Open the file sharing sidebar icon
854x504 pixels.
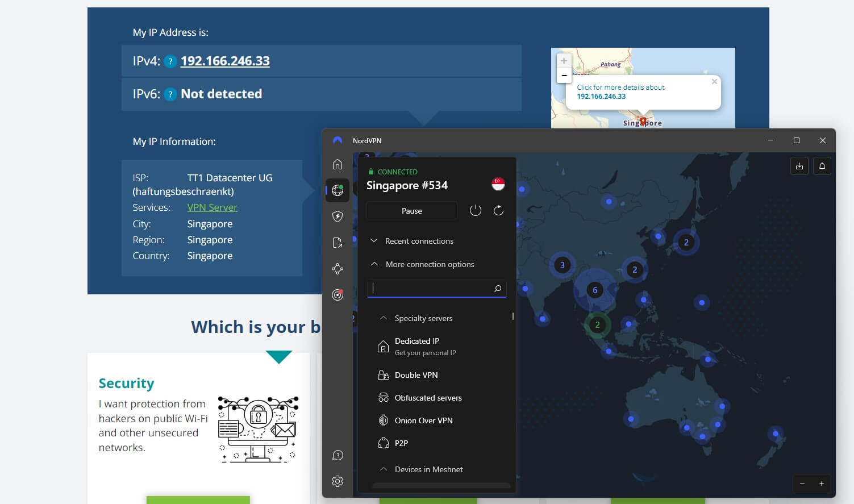point(338,243)
